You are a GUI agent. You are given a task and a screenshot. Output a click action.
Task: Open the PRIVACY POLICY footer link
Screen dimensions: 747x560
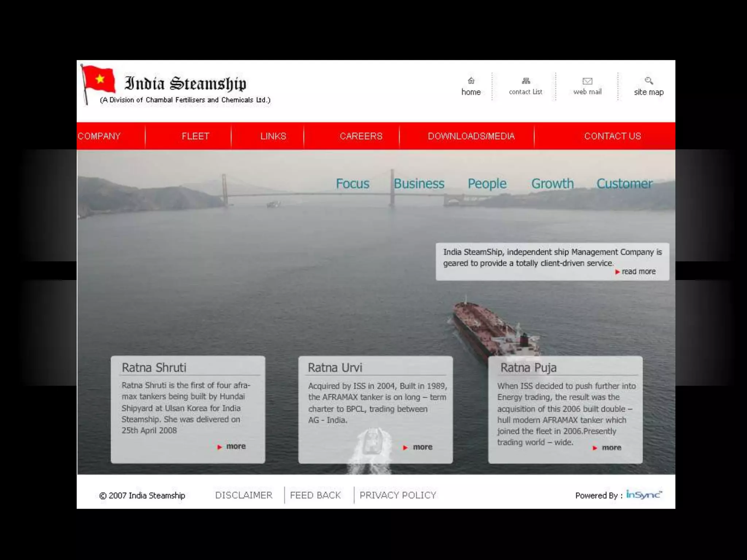(398, 495)
